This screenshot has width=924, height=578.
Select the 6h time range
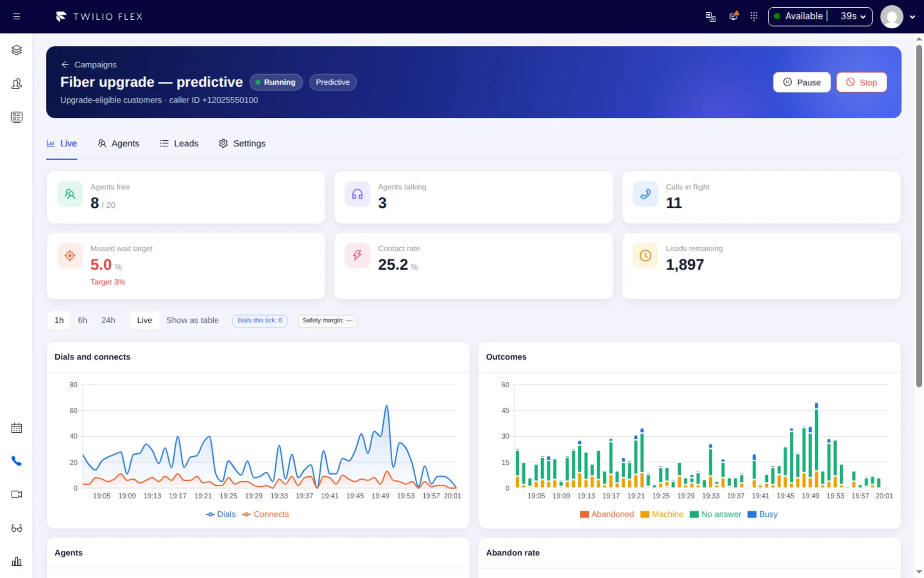click(82, 320)
